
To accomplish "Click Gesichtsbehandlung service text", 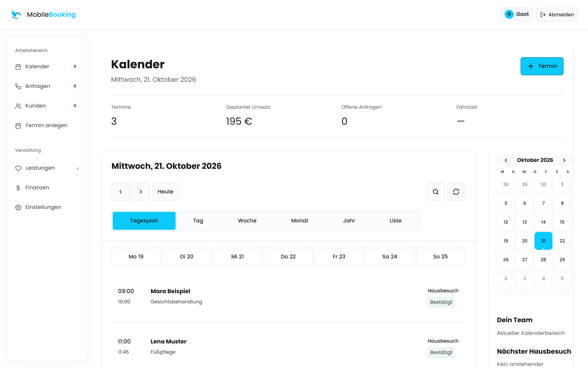I will (x=176, y=302).
